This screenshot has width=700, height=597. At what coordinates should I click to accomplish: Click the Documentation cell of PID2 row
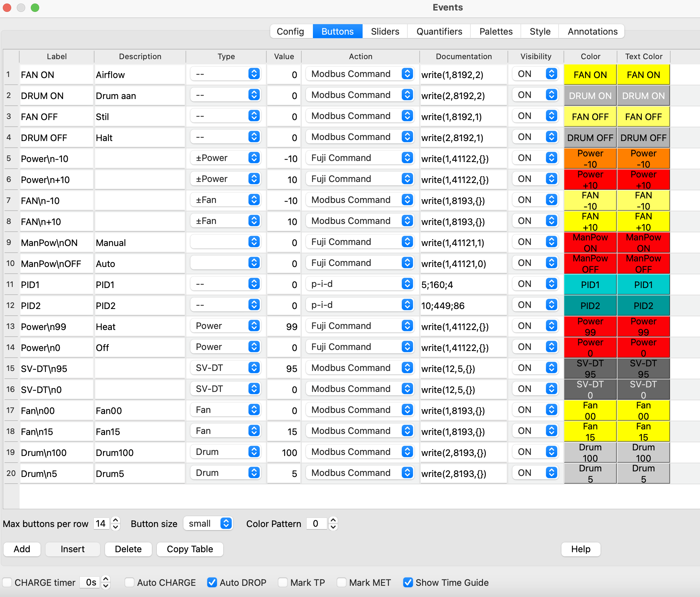coord(463,305)
